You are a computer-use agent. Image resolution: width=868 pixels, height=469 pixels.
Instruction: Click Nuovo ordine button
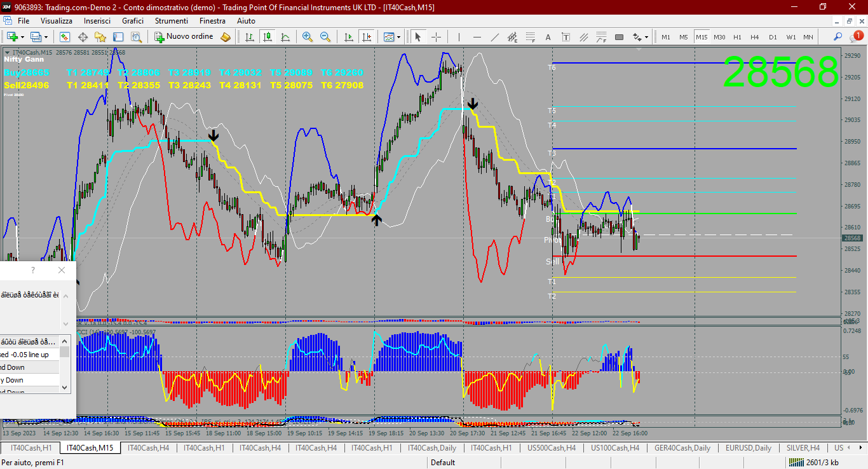coord(184,37)
